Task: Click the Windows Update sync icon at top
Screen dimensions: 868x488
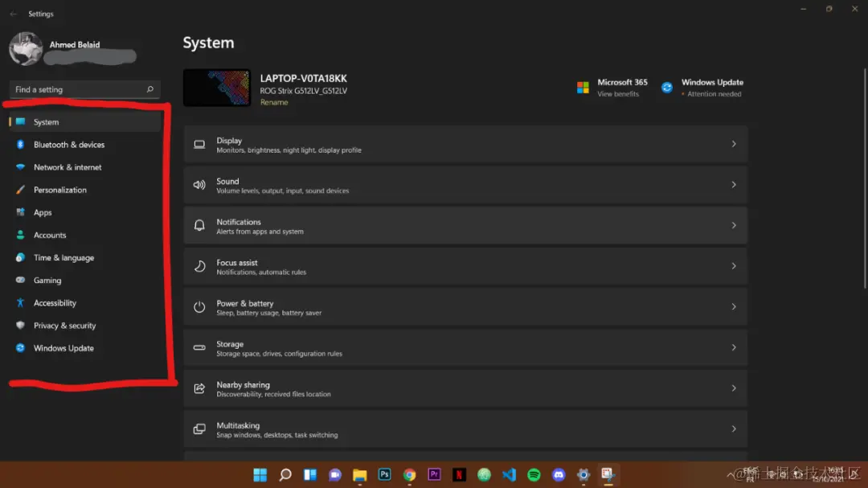Action: 667,88
